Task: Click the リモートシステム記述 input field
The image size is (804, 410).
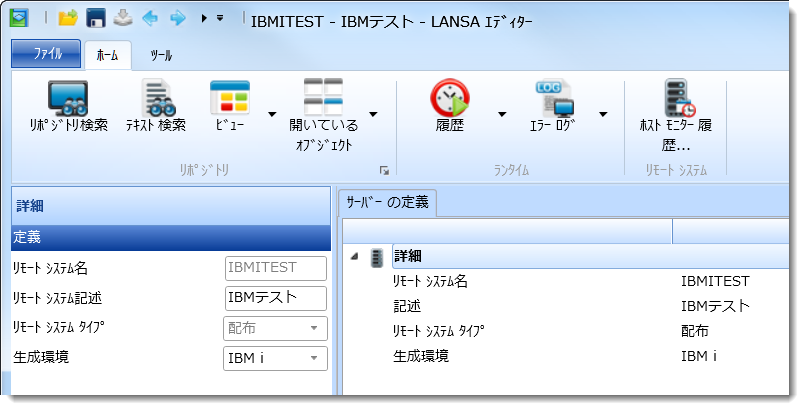Action: click(275, 298)
